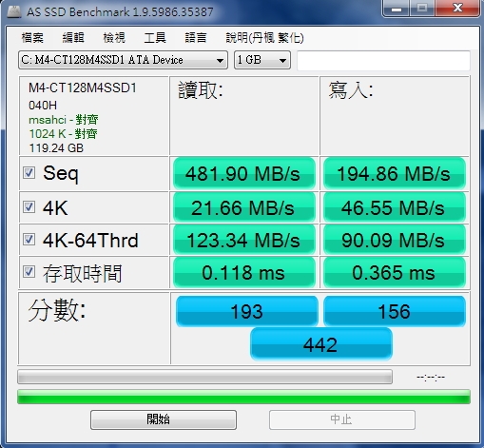Viewport: 484px width, 448px height.
Task: Open the 編輯 menu
Action: (73, 38)
